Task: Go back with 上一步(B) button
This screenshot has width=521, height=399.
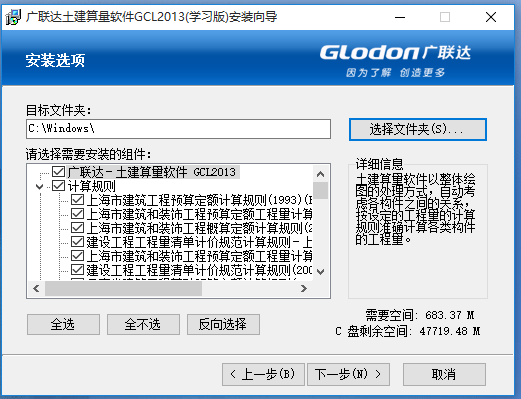Action: (x=263, y=374)
